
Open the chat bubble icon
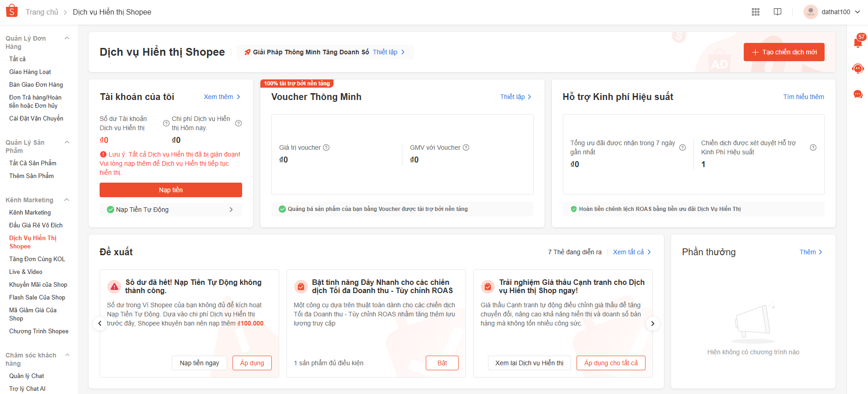(858, 94)
